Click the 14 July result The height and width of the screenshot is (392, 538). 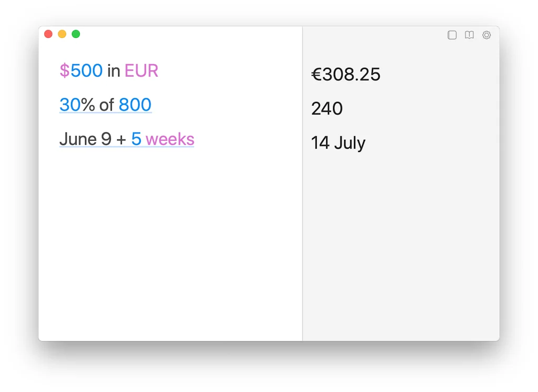[338, 143]
